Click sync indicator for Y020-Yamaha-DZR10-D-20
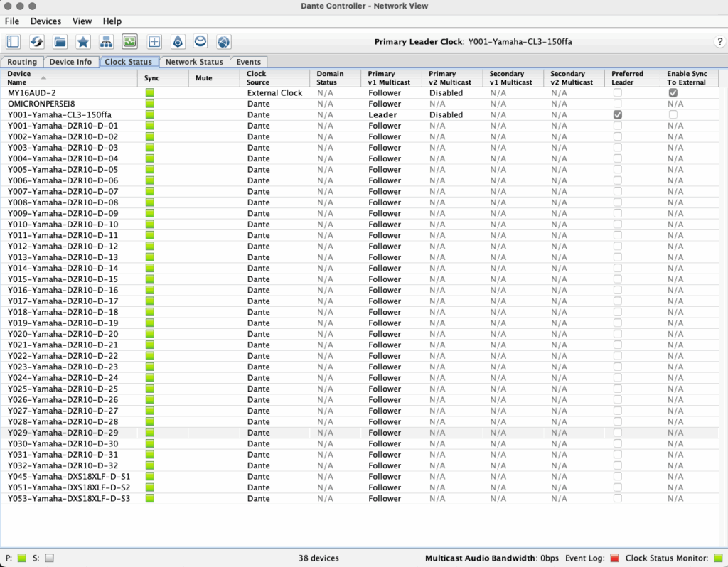The height and width of the screenshot is (567, 728). click(x=149, y=334)
